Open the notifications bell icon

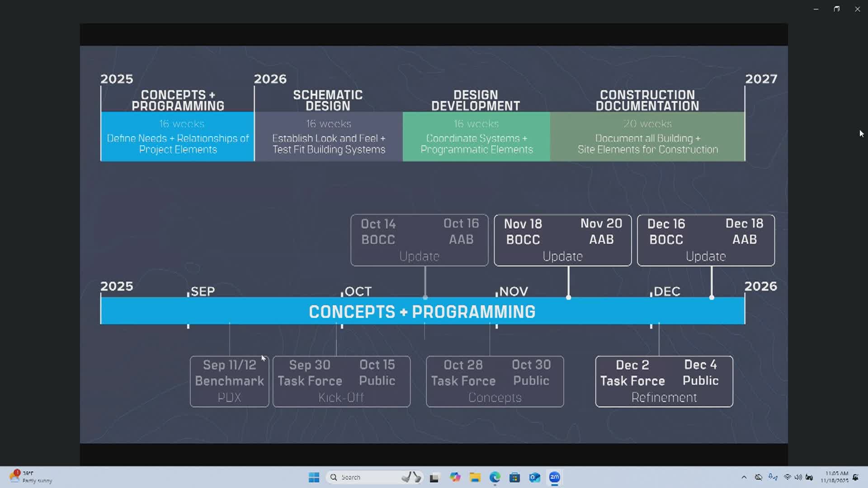point(855,477)
